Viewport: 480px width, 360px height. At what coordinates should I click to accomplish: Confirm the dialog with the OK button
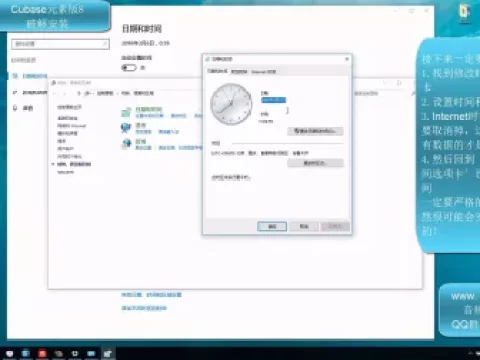(x=272, y=226)
